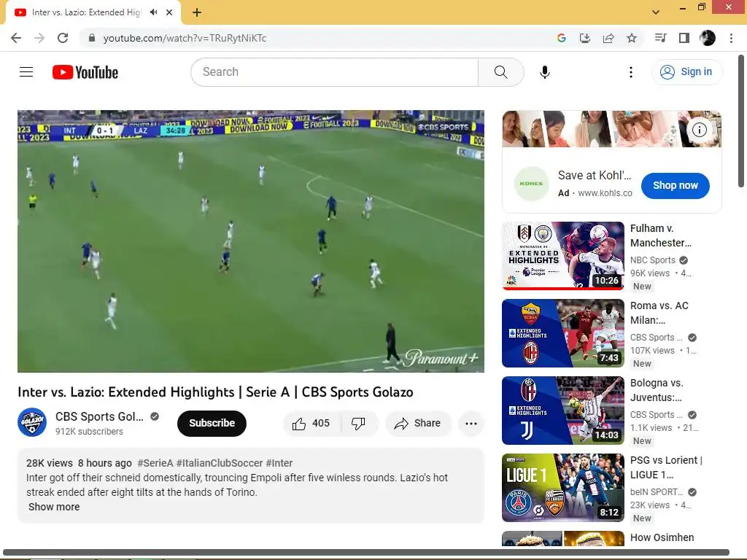Open the ad info icon
The image size is (747, 560).
(699, 130)
